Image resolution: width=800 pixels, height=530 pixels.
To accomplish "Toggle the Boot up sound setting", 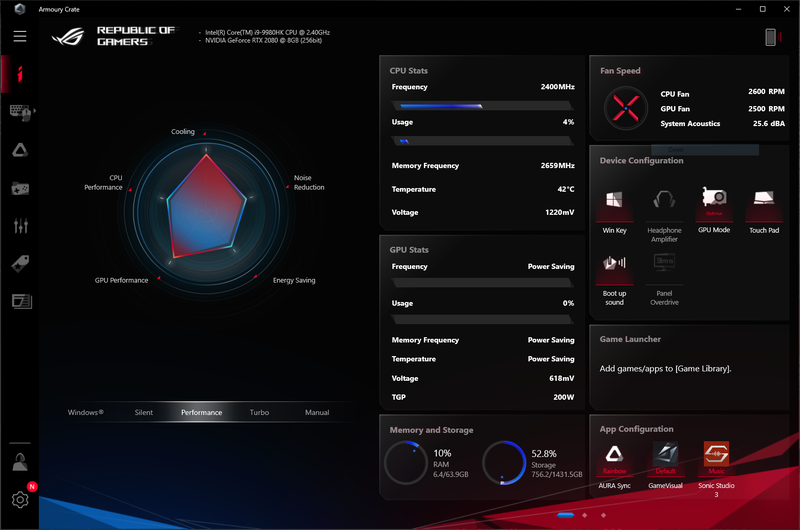I will coord(614,280).
